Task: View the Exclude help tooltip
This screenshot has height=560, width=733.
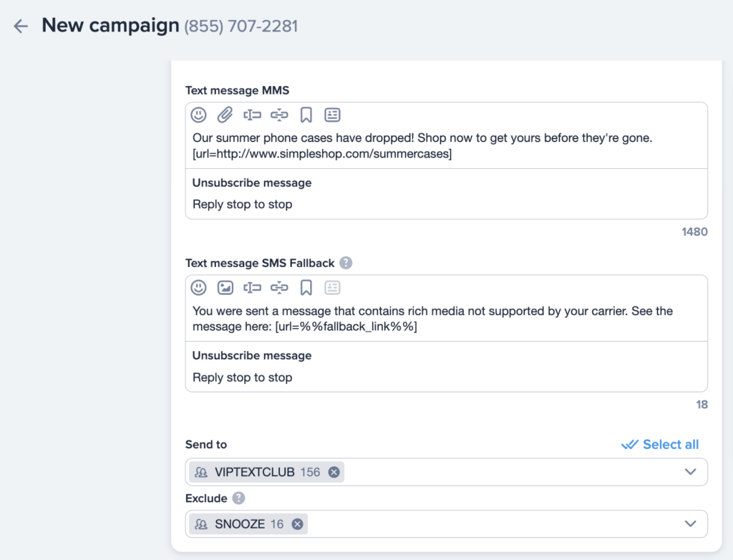Action: click(x=238, y=498)
